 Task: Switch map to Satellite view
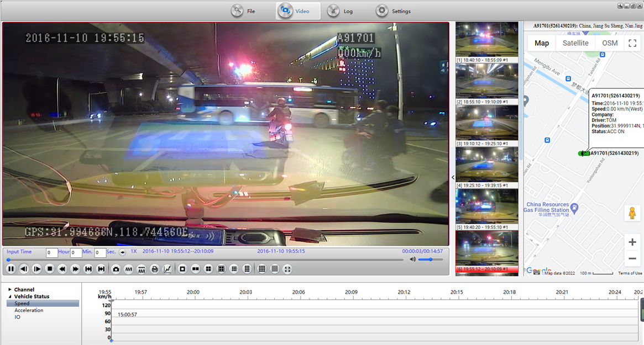pos(575,43)
